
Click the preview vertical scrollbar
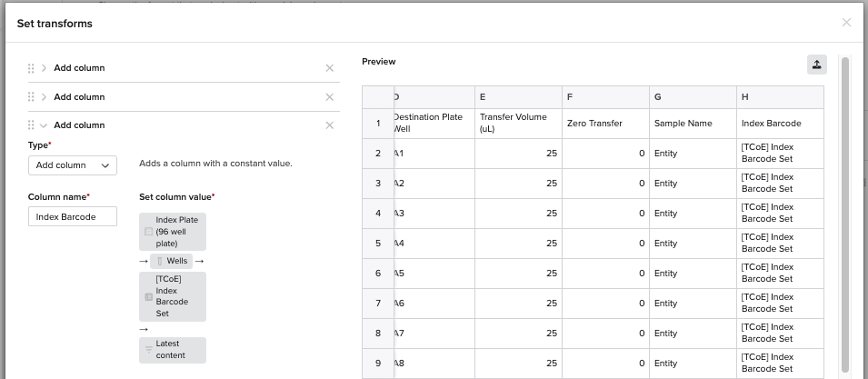coord(844,214)
